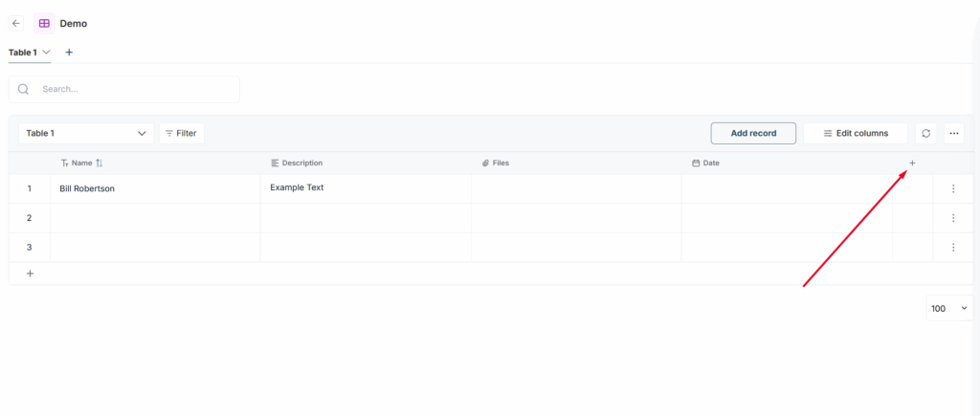Sort by the Name column arrows

100,164
